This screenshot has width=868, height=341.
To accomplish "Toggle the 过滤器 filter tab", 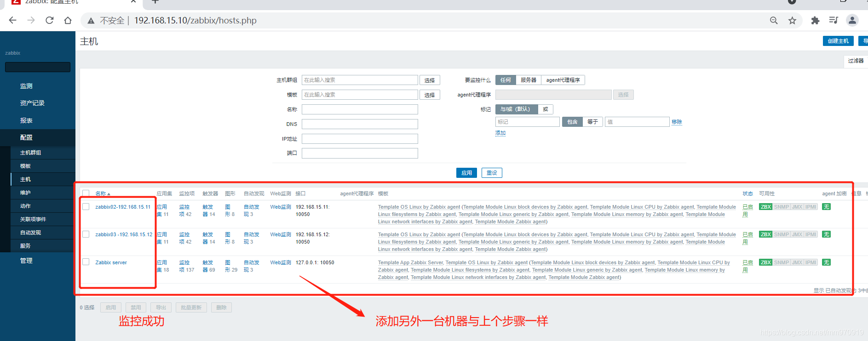I will point(856,61).
